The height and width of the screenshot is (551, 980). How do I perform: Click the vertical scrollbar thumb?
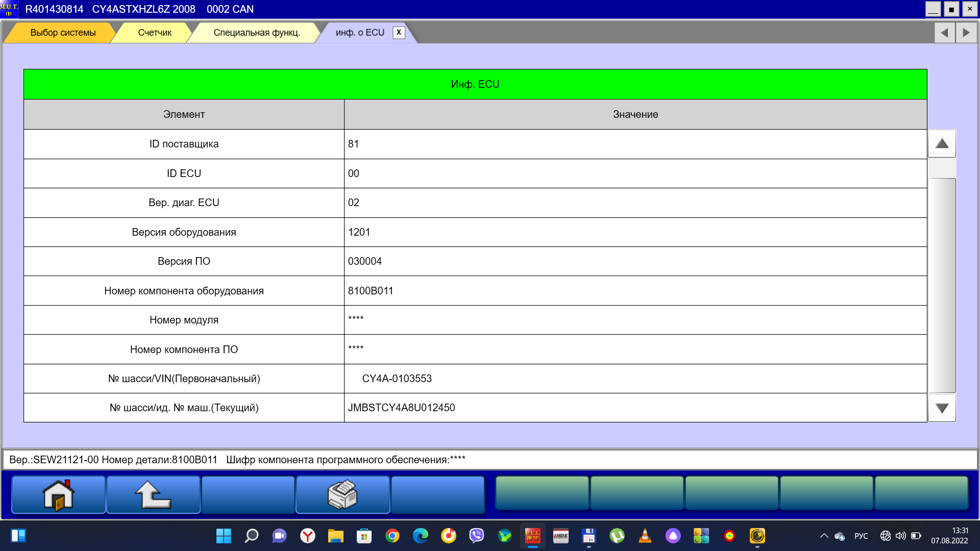tap(942, 285)
